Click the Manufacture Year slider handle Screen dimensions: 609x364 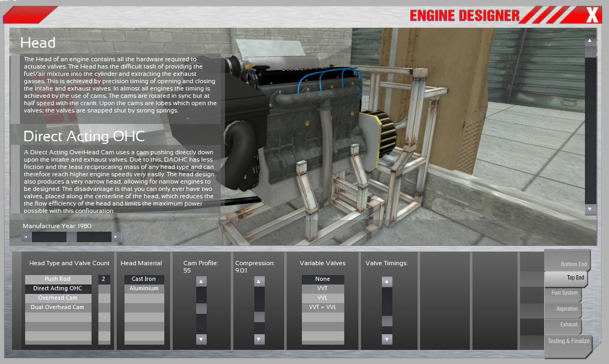click(71, 237)
